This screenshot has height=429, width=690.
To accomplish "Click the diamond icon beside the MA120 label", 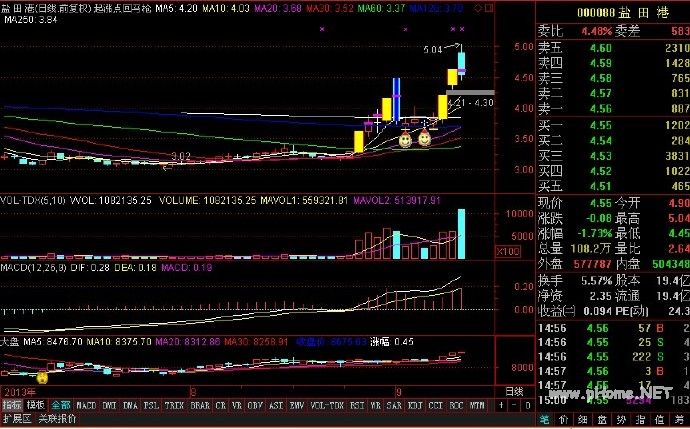I will [x=478, y=8].
